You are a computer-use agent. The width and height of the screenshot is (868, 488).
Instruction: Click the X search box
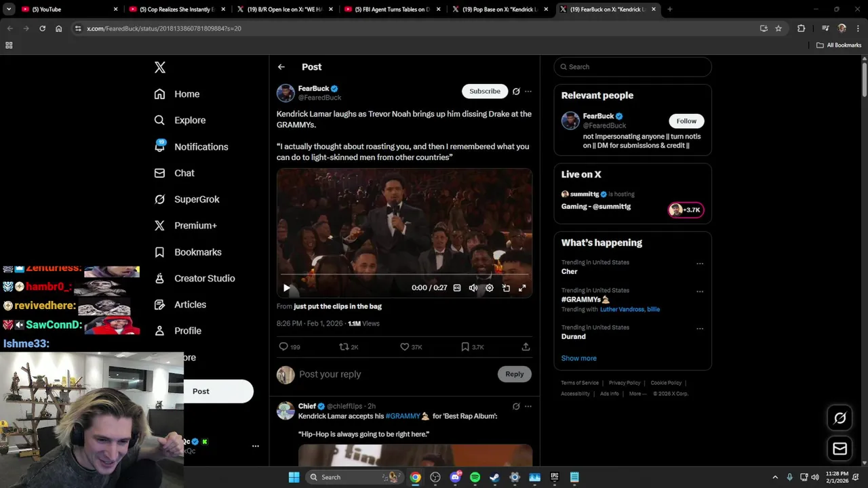[x=633, y=67]
